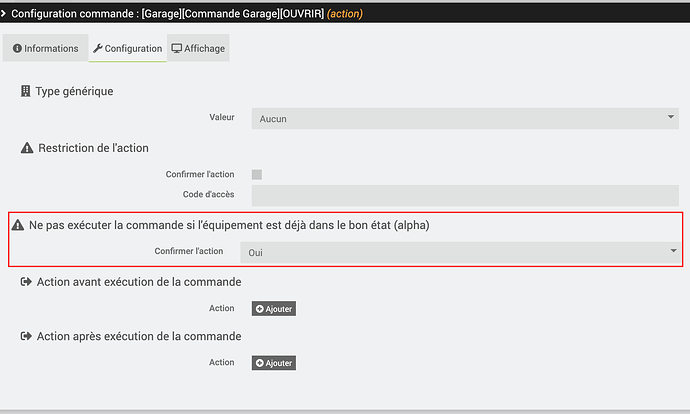Open the Affichage tab
690x414 pixels.
pyautogui.click(x=198, y=48)
